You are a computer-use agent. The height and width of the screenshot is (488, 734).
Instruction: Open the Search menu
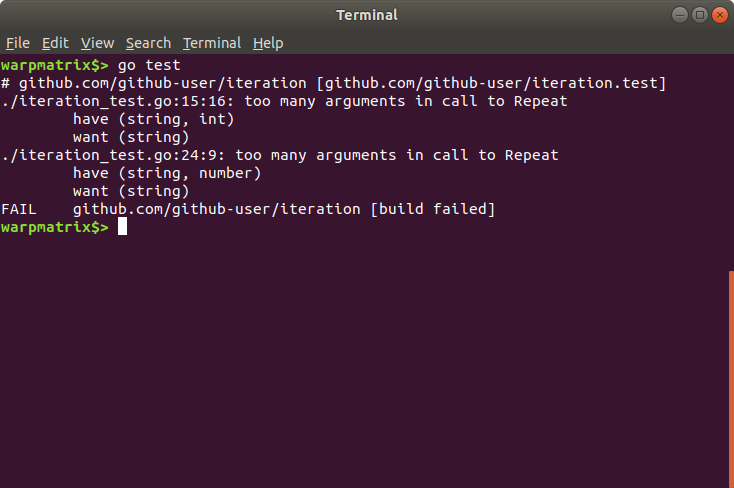click(x=148, y=43)
